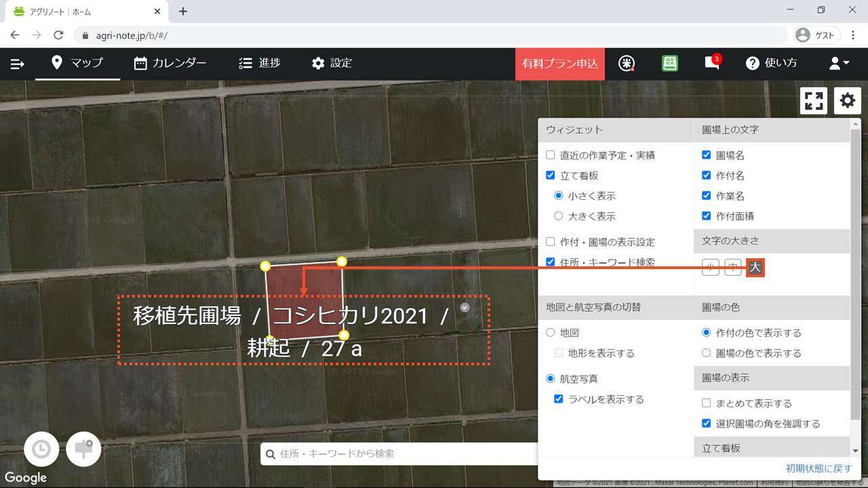This screenshot has height=488, width=868.
Task: Switch to the カレンダー tab
Action: click(170, 63)
